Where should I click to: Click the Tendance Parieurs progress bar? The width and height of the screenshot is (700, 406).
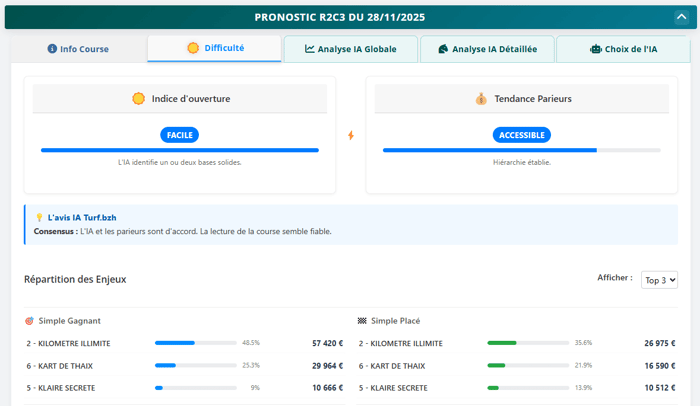click(x=521, y=150)
